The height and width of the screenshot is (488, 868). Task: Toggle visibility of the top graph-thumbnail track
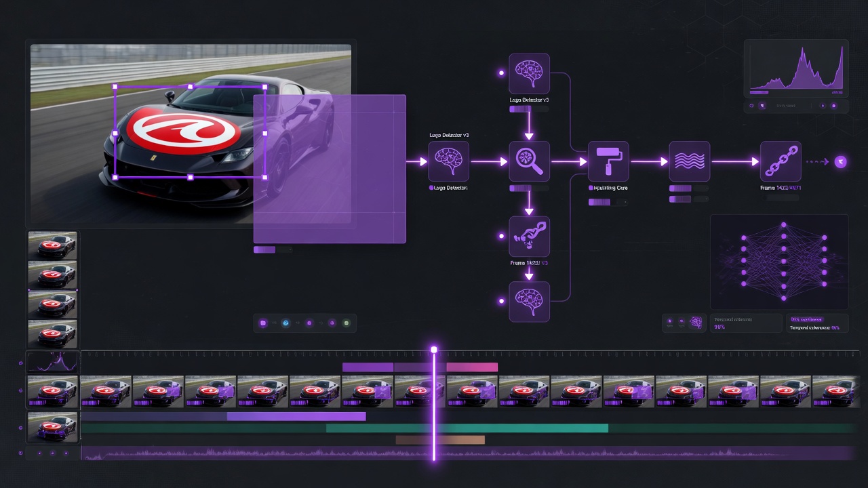tap(21, 363)
